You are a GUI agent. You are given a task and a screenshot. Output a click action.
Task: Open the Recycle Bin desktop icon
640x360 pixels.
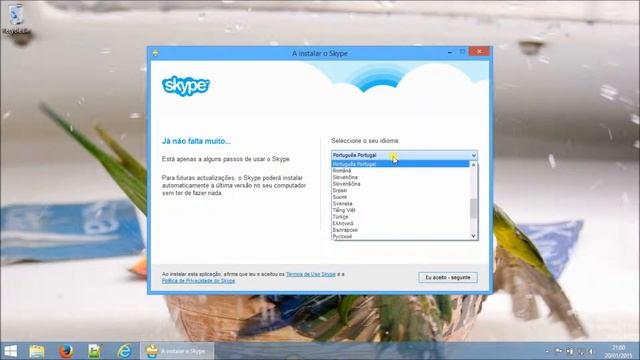coord(16,20)
